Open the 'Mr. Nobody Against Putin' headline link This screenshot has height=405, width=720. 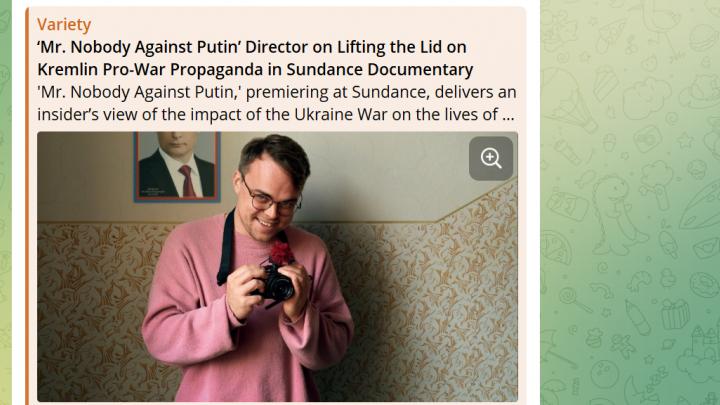coord(255,58)
